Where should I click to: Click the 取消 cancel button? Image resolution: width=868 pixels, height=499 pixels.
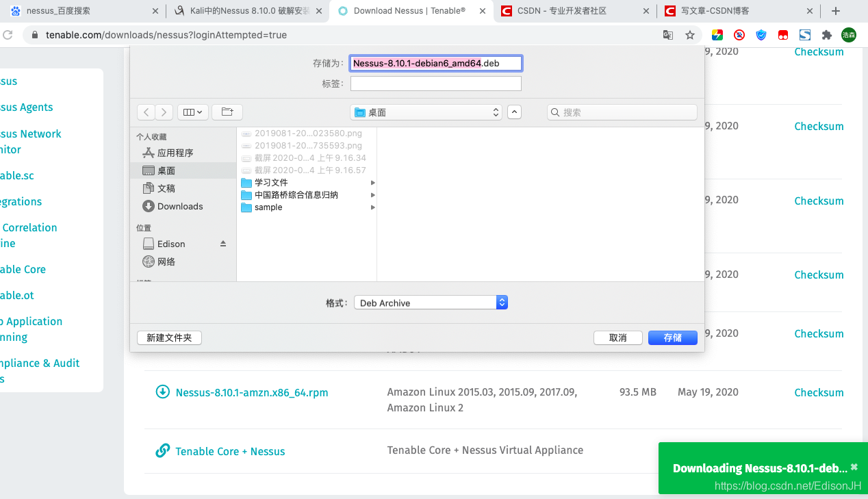tap(618, 337)
